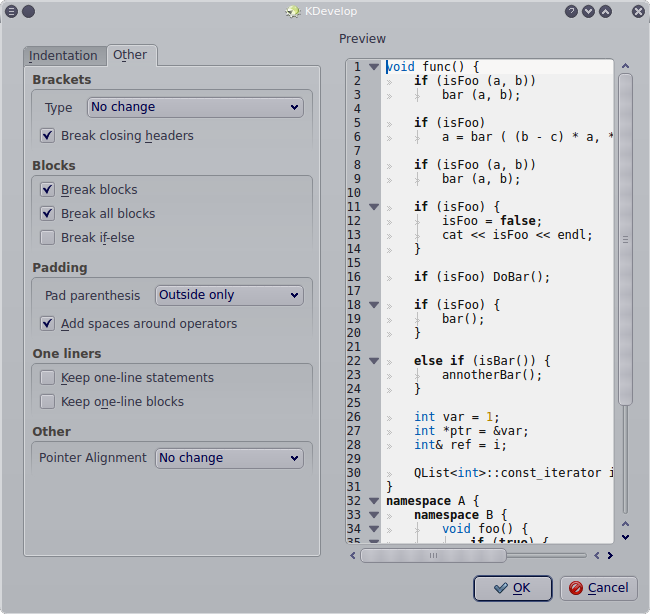Click the 'Preview' label
The width and height of the screenshot is (650, 614).
click(x=362, y=39)
